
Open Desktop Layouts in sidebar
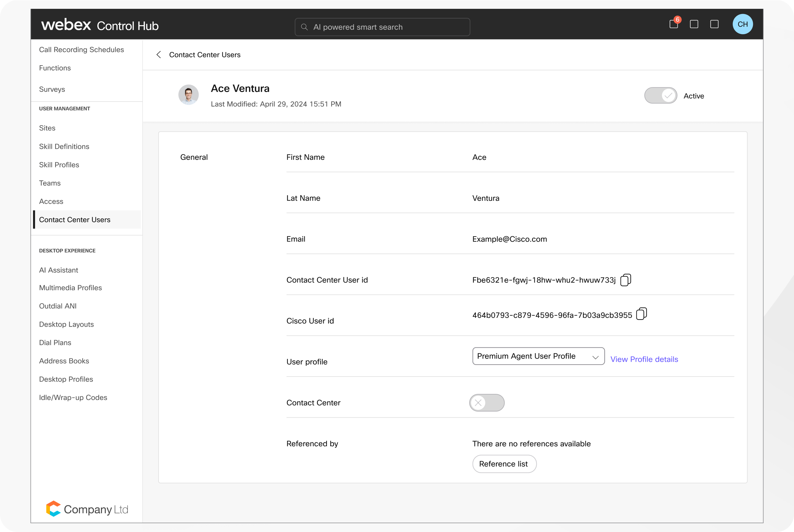click(x=66, y=324)
